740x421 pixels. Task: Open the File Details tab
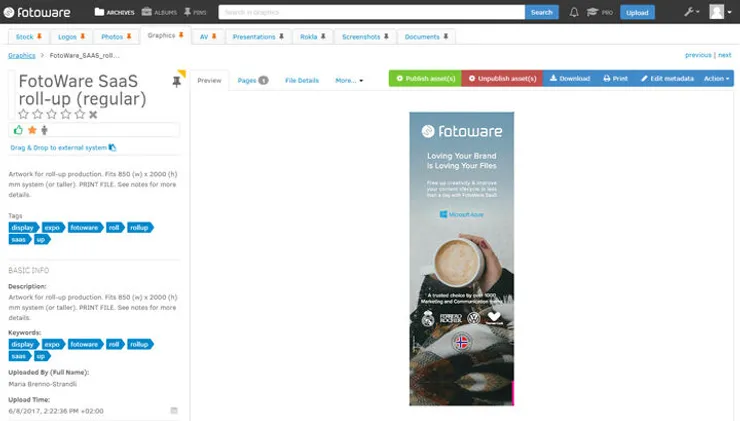tap(302, 81)
